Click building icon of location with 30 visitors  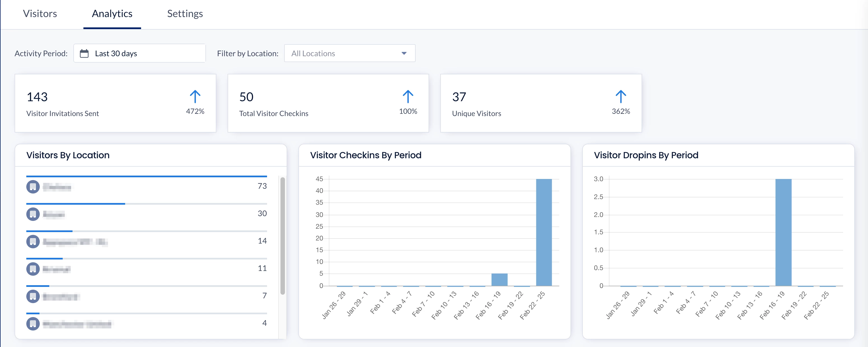pos(33,214)
